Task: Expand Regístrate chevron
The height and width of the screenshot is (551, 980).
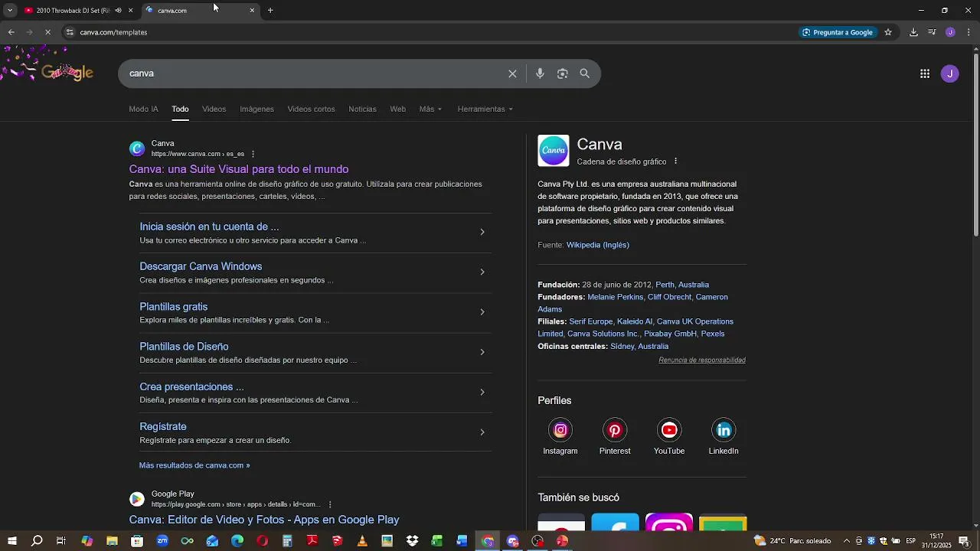Action: coord(482,432)
